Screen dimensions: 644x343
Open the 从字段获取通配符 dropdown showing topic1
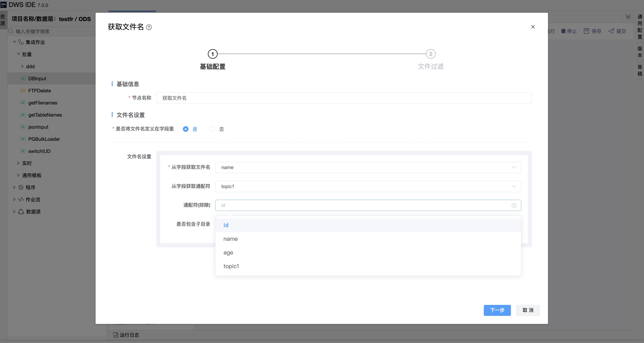pyautogui.click(x=368, y=186)
